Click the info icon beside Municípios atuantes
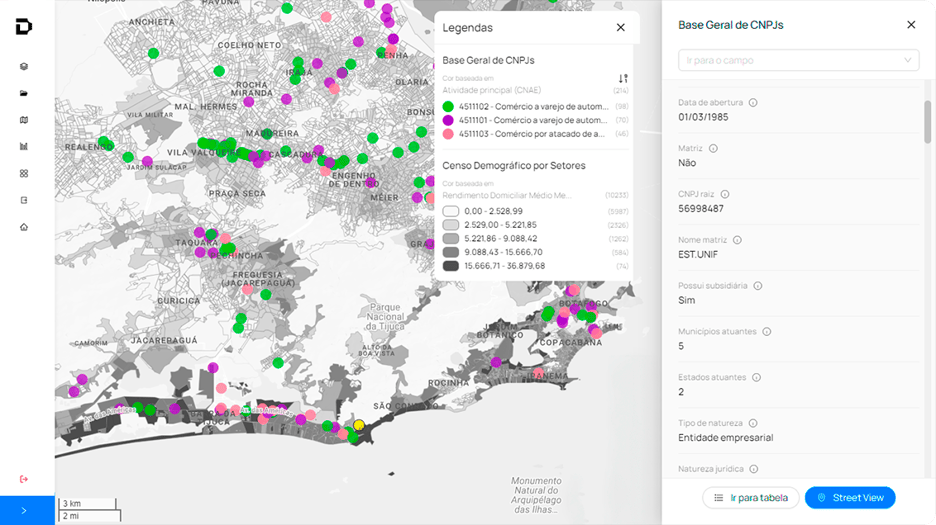The image size is (936, 525). [x=767, y=331]
